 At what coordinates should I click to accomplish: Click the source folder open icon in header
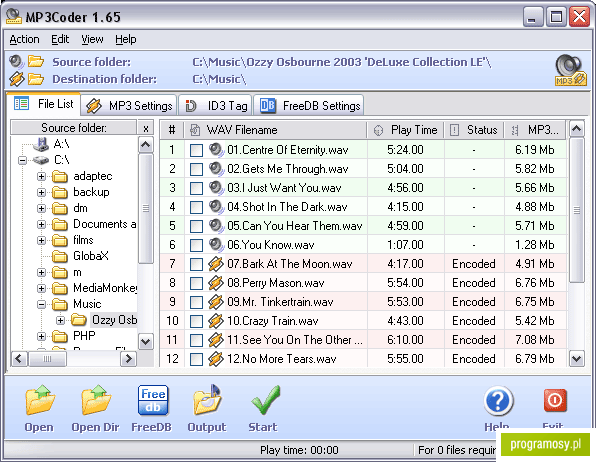tap(36, 61)
